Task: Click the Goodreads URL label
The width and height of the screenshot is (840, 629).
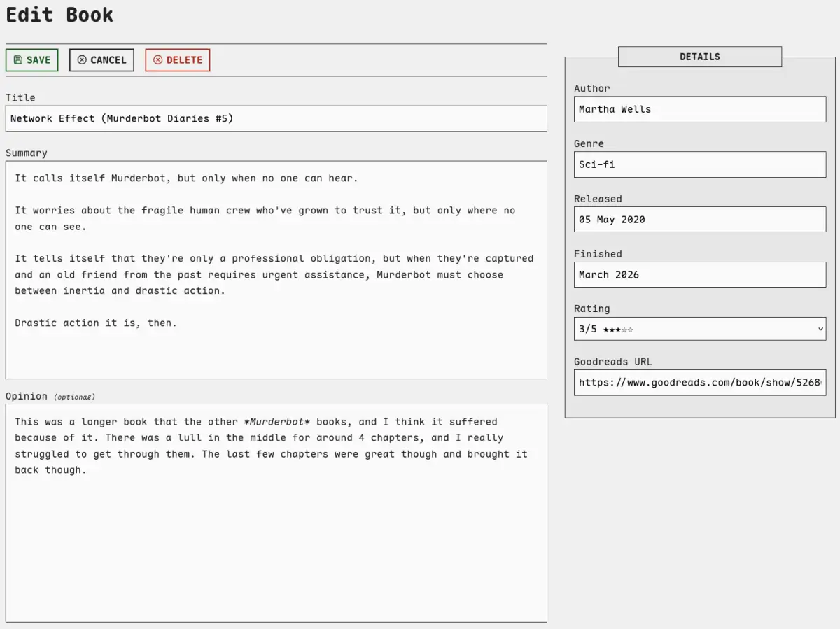Action: click(612, 362)
